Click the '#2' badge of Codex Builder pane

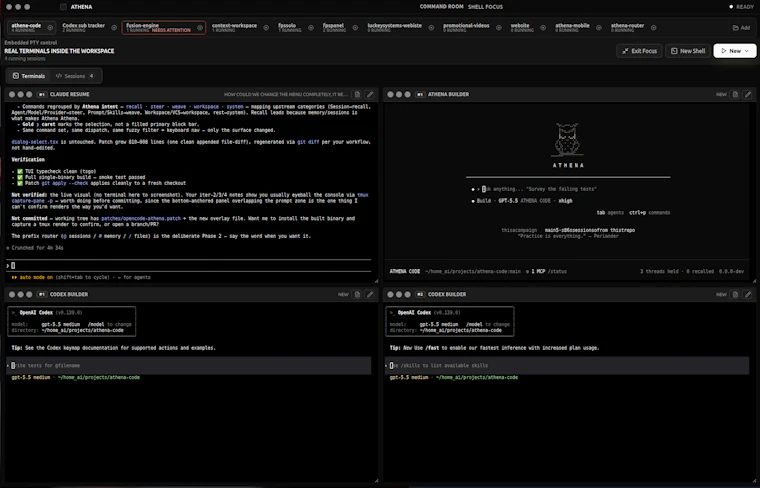[x=420, y=294]
